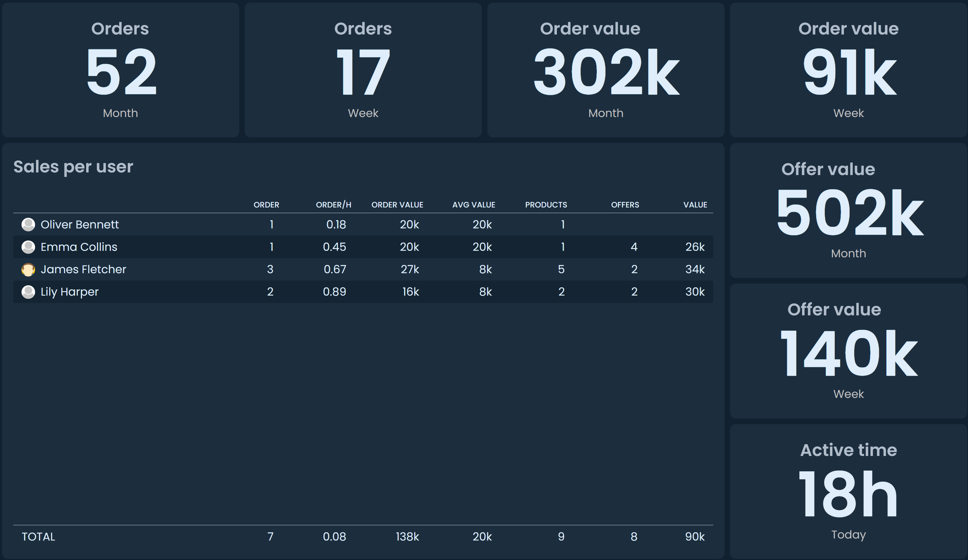Screen dimensions: 968x560
Task: Click the ORDER VALUE column header
Action: [x=397, y=205]
